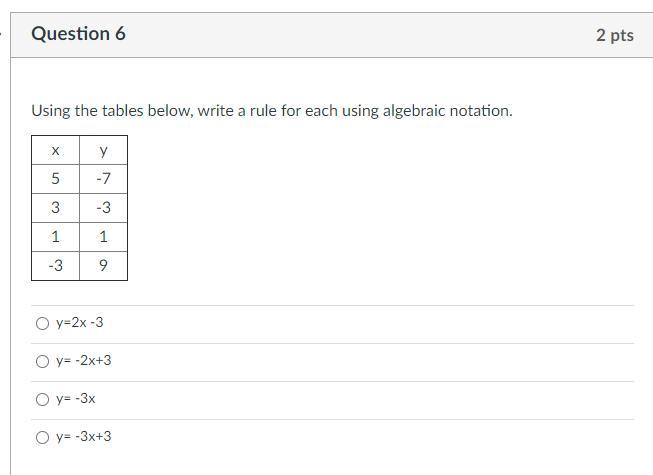
Task: Click the answer label text y= -3x
Action: pyautogui.click(x=76, y=399)
